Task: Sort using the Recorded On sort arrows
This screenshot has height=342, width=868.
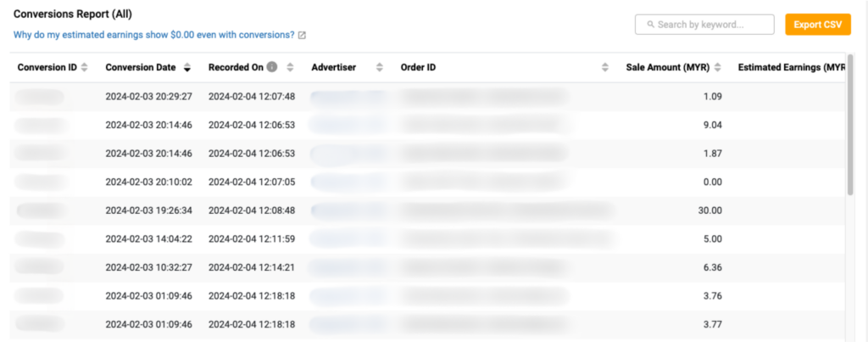Action: tap(290, 68)
